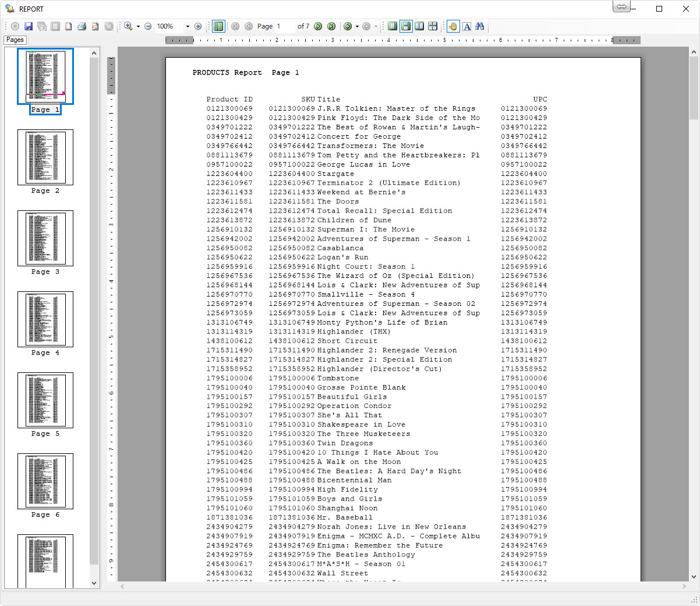This screenshot has height=606, width=700.
Task: Click the 'Product ID' column header
Action: click(229, 99)
